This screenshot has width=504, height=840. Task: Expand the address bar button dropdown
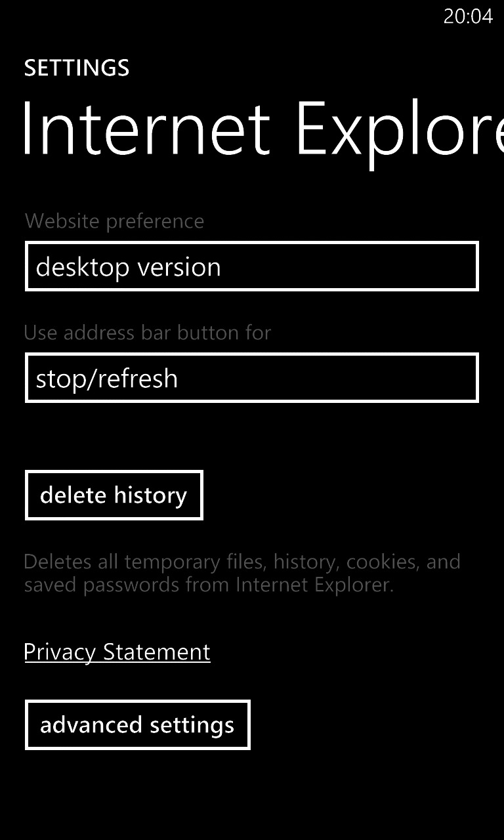tap(251, 378)
